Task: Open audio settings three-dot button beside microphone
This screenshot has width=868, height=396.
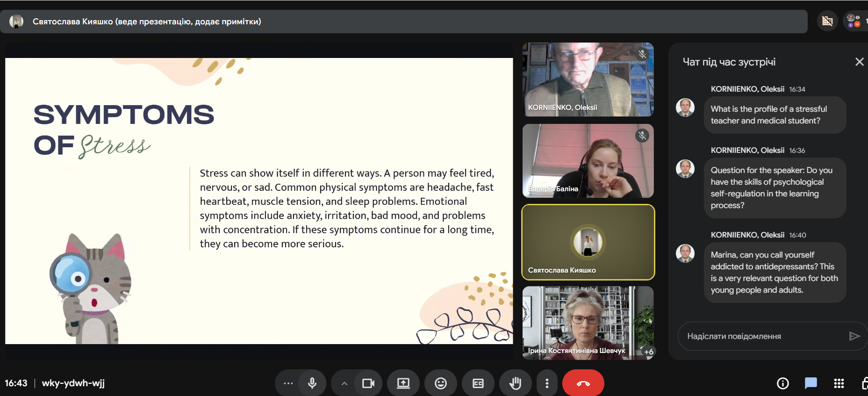Action: (x=288, y=383)
